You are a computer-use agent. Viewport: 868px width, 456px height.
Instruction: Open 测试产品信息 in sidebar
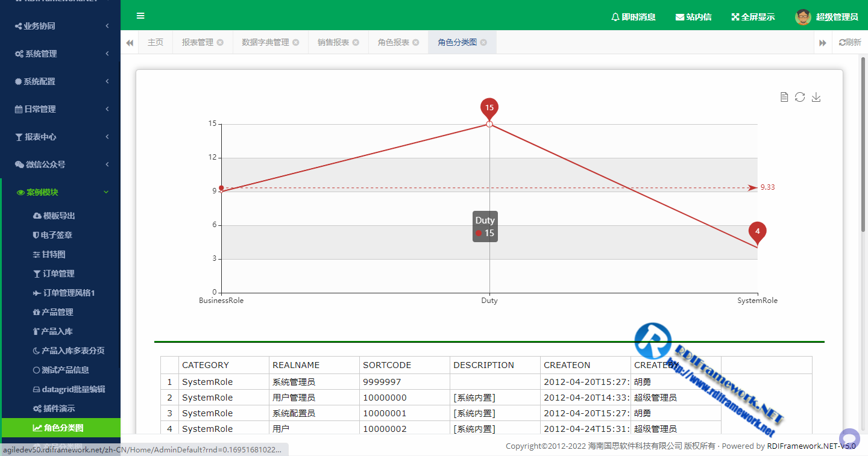tap(61, 370)
